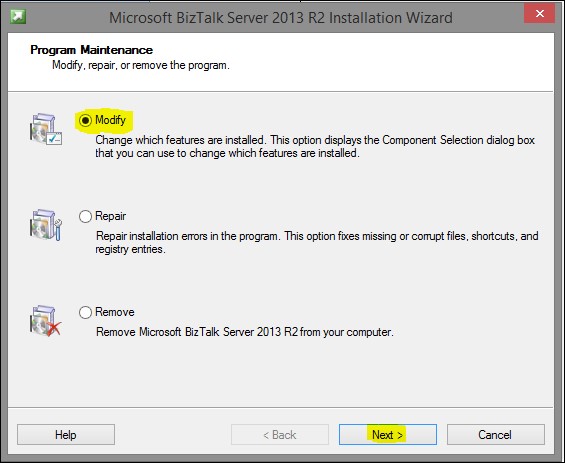Click the 'Program Maintenance' heading
This screenshot has width=565, height=463.
point(92,50)
